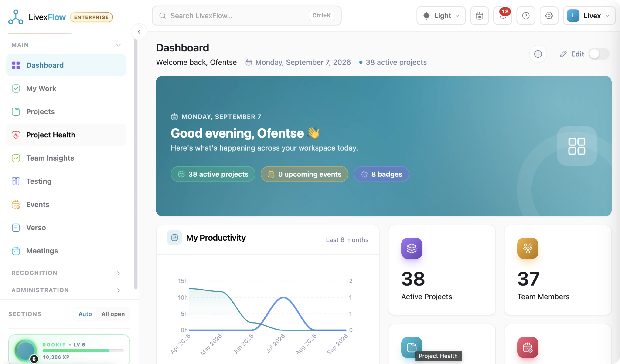Click the 37 Team Members count
The image size is (620, 364).
(528, 279)
